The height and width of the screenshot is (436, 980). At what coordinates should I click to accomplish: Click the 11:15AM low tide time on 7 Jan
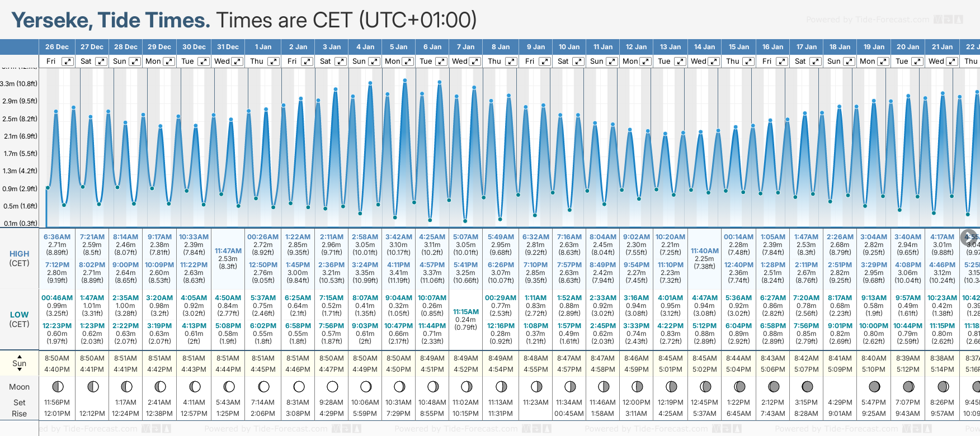point(466,312)
